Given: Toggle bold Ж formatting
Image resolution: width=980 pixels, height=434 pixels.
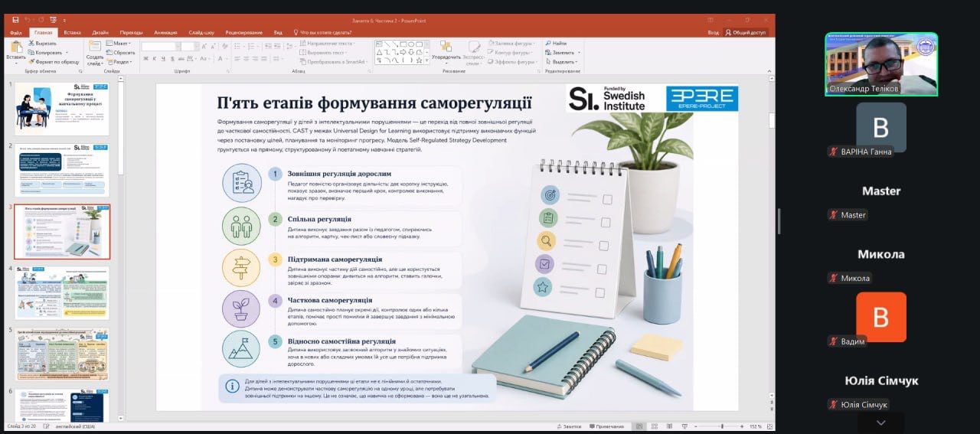Looking at the screenshot, I should coord(145,60).
